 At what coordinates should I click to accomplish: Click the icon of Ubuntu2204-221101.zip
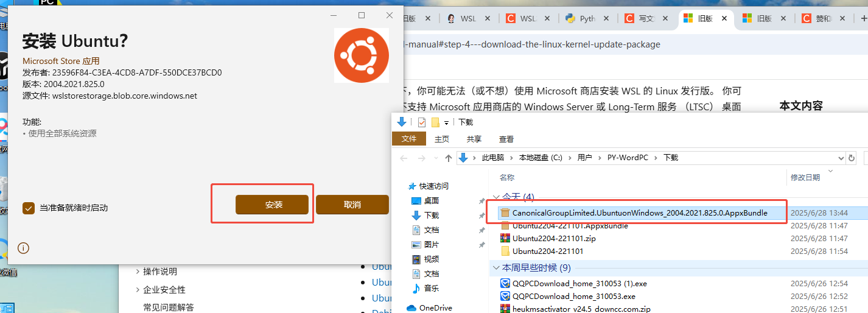coord(505,238)
